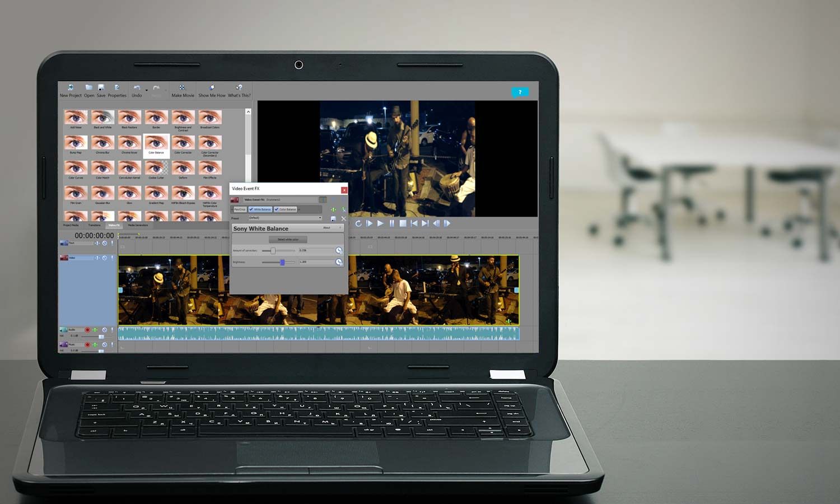840x504 pixels.
Task: Switch to the Media Generators tab
Action: [138, 225]
